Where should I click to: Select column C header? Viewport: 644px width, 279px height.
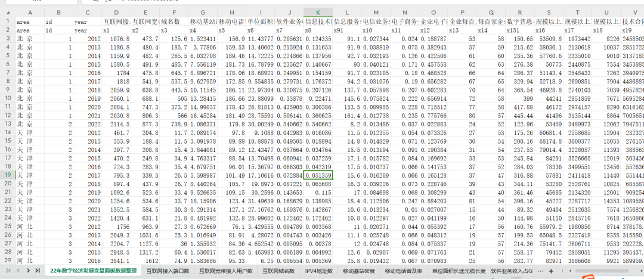[88, 13]
